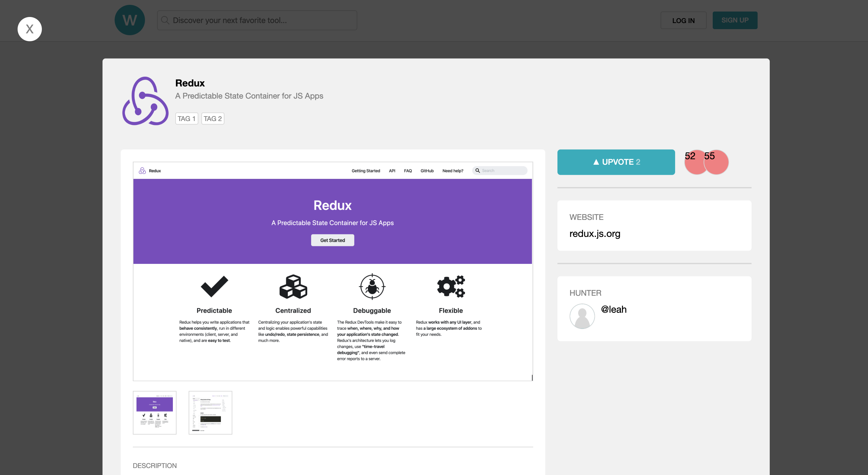868x475 pixels.
Task: Click the WEBSITE card label
Action: pyautogui.click(x=586, y=217)
